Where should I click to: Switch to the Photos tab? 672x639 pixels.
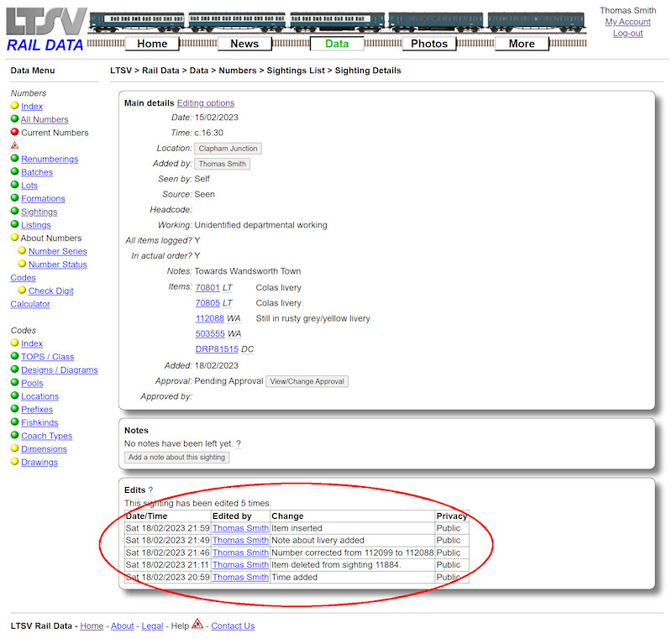pos(428,44)
